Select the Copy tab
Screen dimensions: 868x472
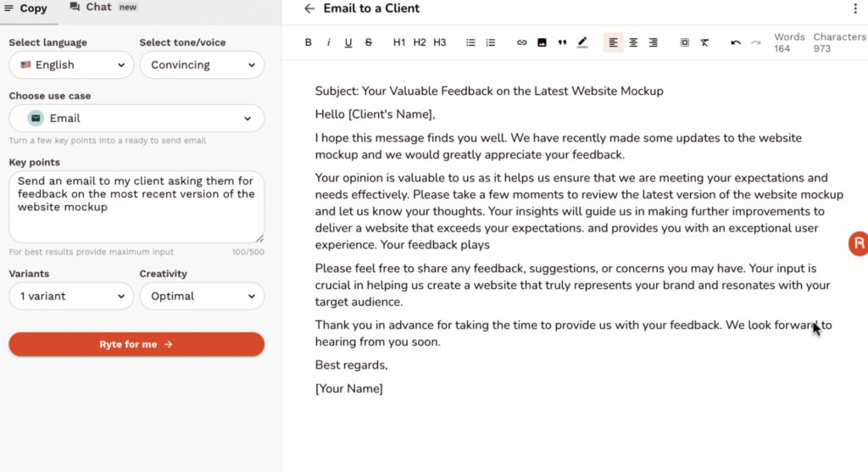point(26,8)
